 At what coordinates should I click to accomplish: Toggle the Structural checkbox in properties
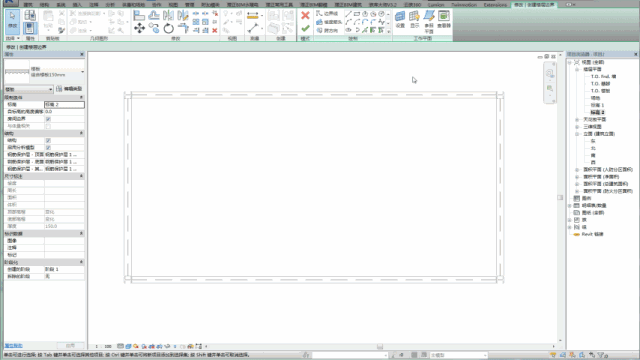48,140
